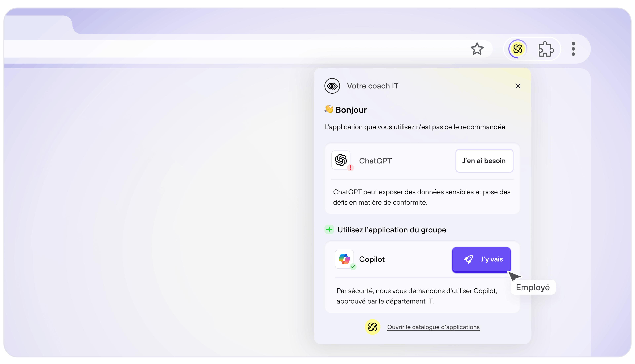The height and width of the screenshot is (364, 635).
Task: Click the ChatGPT label text
Action: (x=375, y=161)
